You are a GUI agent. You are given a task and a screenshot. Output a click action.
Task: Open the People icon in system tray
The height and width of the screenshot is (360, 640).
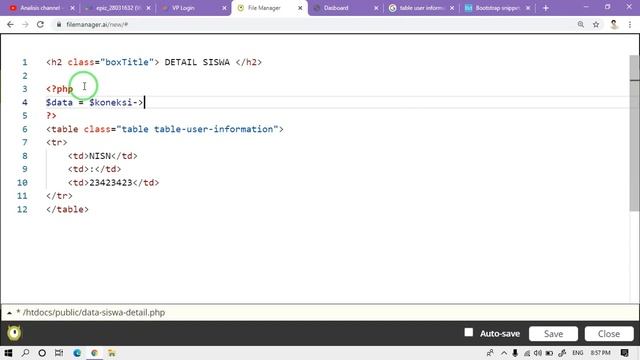(490, 353)
